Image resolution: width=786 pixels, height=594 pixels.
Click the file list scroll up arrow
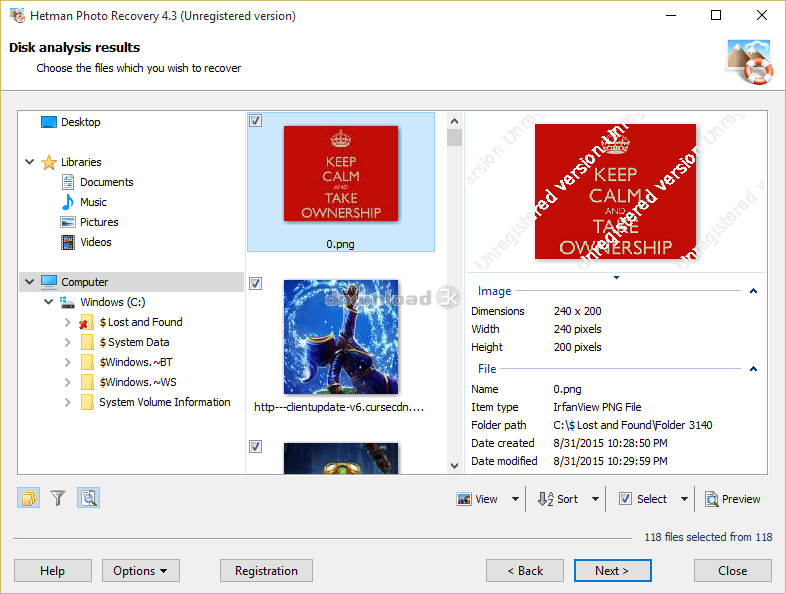coord(454,121)
